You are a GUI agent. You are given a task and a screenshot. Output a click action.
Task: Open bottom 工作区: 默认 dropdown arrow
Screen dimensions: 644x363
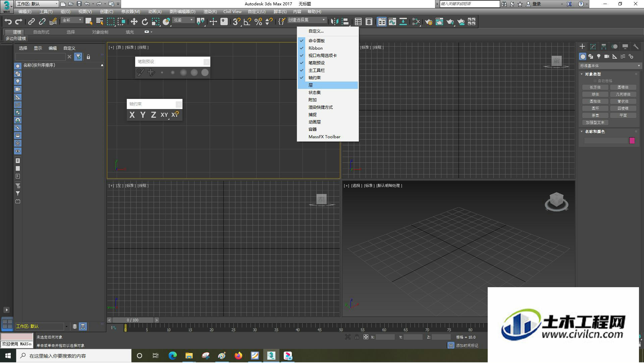coord(66,326)
